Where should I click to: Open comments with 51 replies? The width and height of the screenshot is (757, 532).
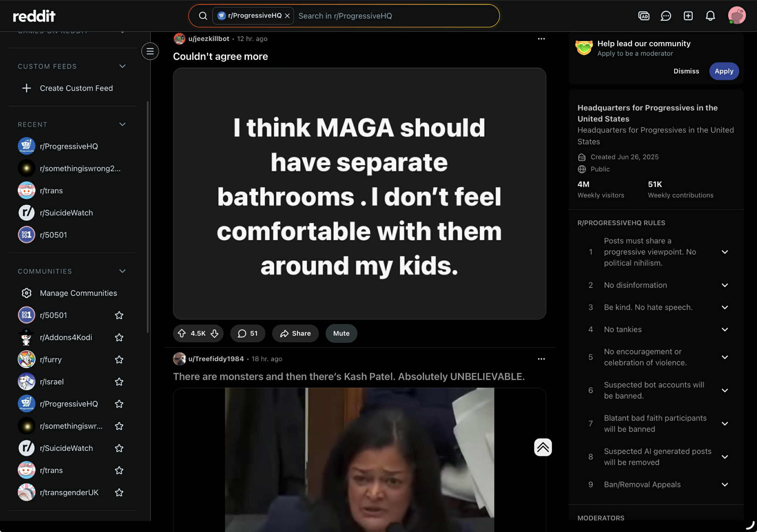[248, 333]
